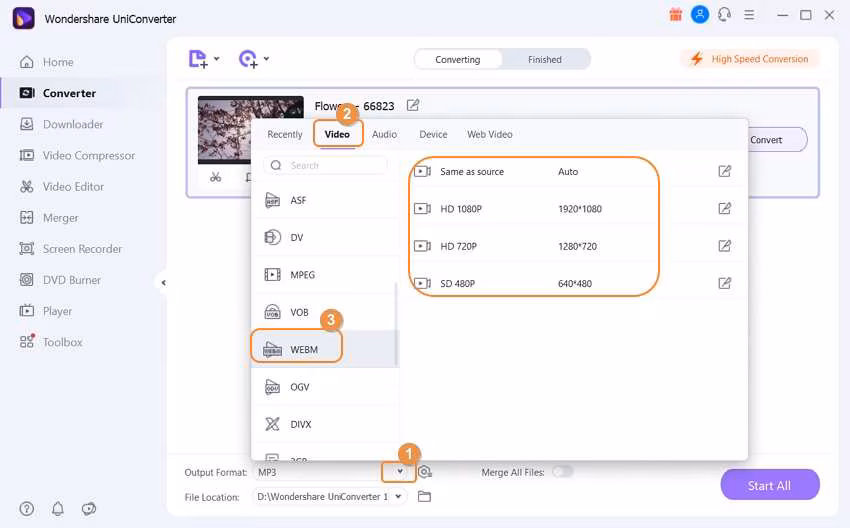This screenshot has width=850, height=528.
Task: Open the Converter section
Action: coord(57,93)
